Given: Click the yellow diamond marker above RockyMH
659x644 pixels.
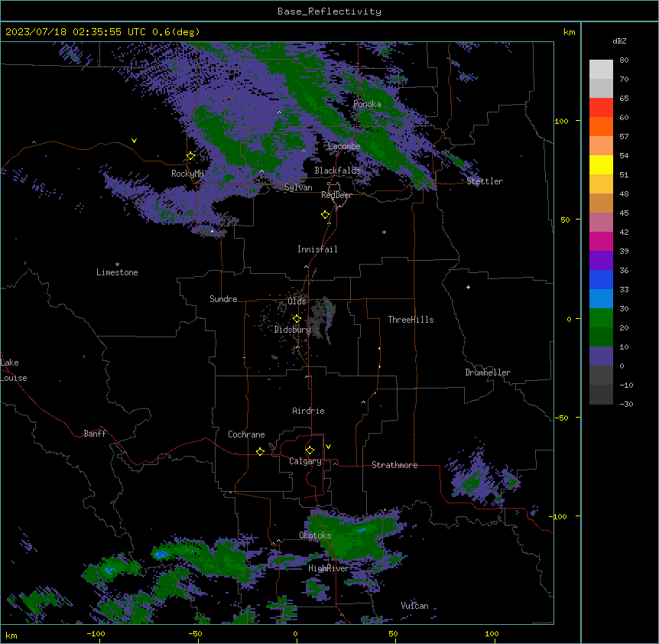Looking at the screenshot, I should [x=190, y=156].
